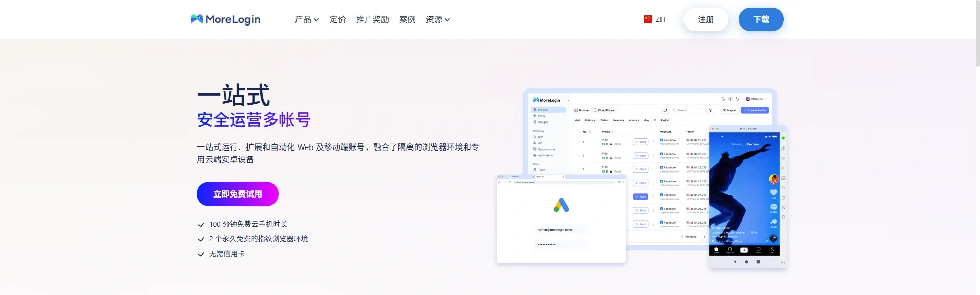
Task: Select Application in the preview sidebar
Action: tap(543, 155)
